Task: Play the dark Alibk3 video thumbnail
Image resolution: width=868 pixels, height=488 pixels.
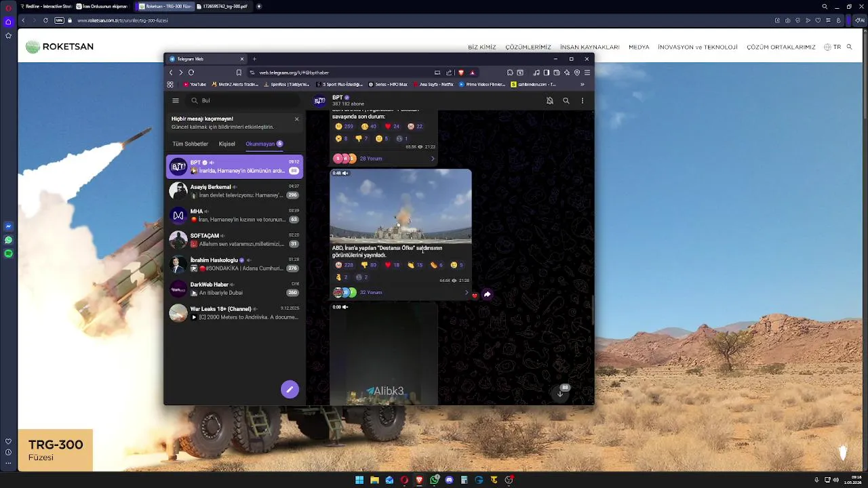Action: [x=384, y=354]
